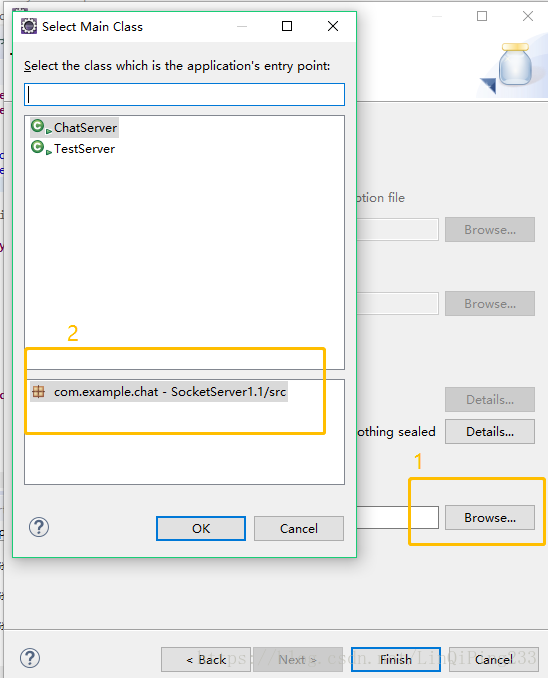548x678 pixels.
Task: Close the JAR export wizard window
Action: pos(528,16)
